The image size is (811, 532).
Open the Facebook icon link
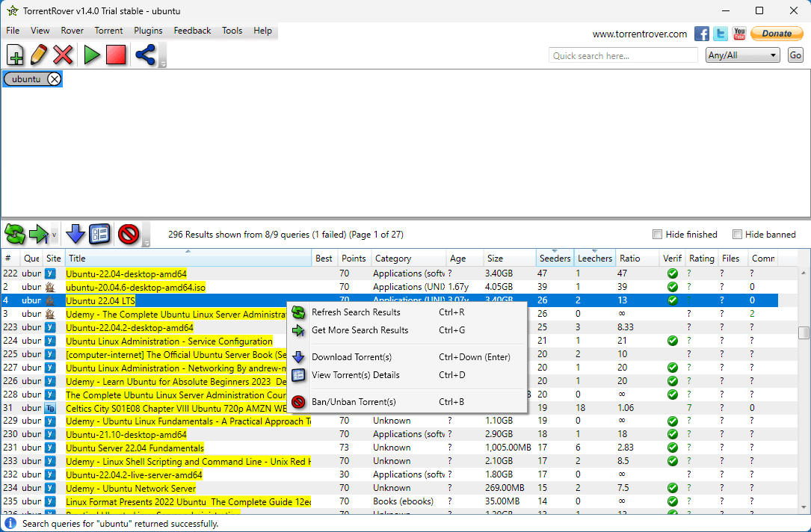click(701, 34)
